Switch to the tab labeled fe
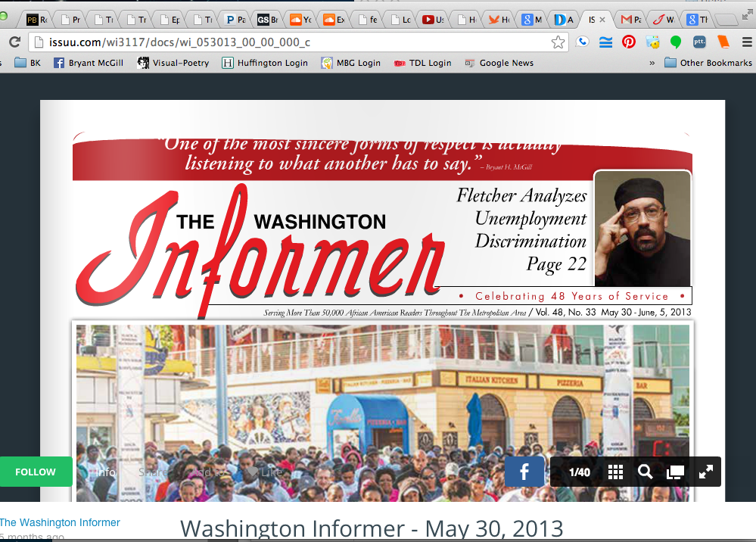 coord(368,20)
